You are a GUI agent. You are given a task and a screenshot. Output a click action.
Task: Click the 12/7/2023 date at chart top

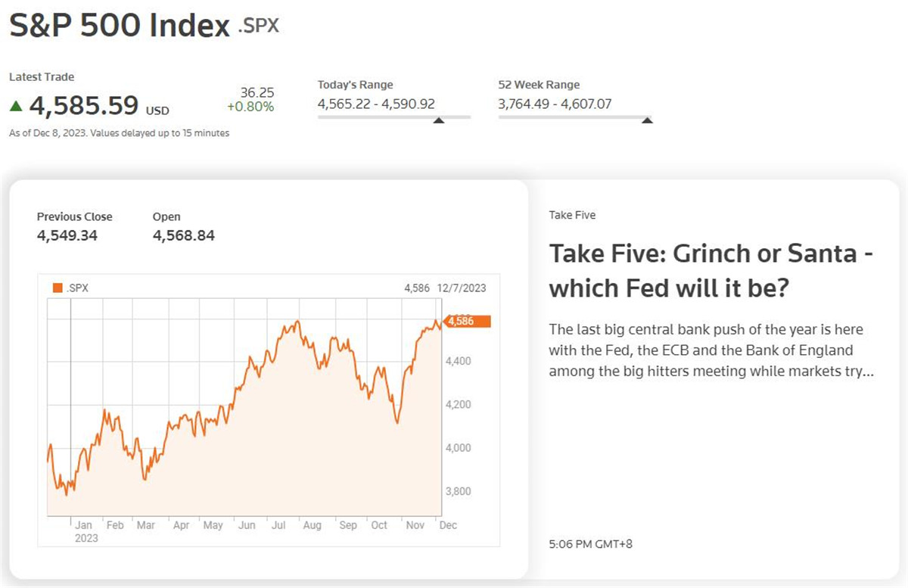(x=466, y=288)
